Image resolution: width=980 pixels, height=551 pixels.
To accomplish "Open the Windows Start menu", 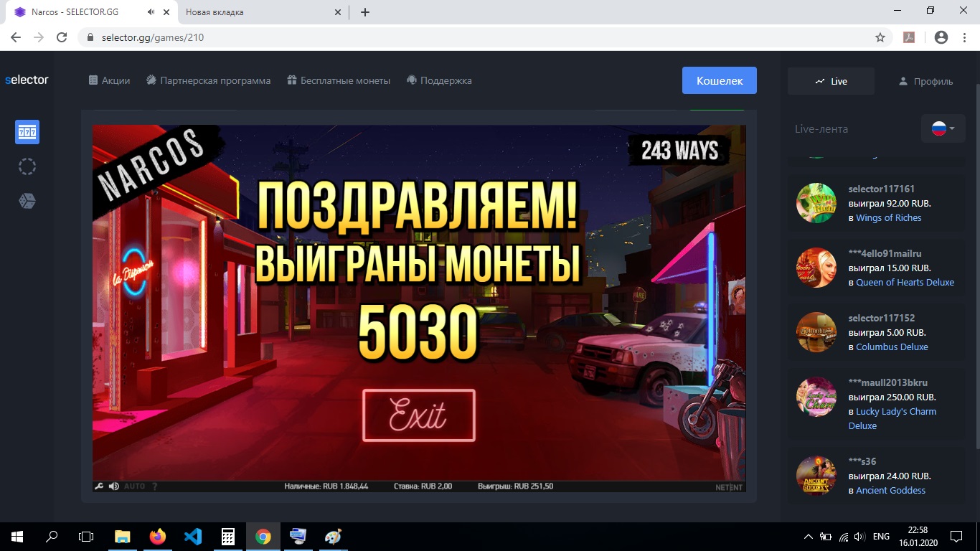I will pos(17,537).
